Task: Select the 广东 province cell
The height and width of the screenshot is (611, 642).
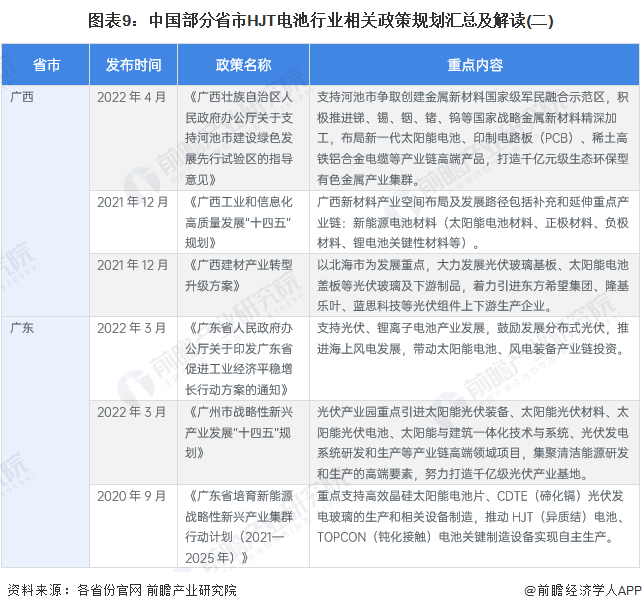Action: pos(22,327)
